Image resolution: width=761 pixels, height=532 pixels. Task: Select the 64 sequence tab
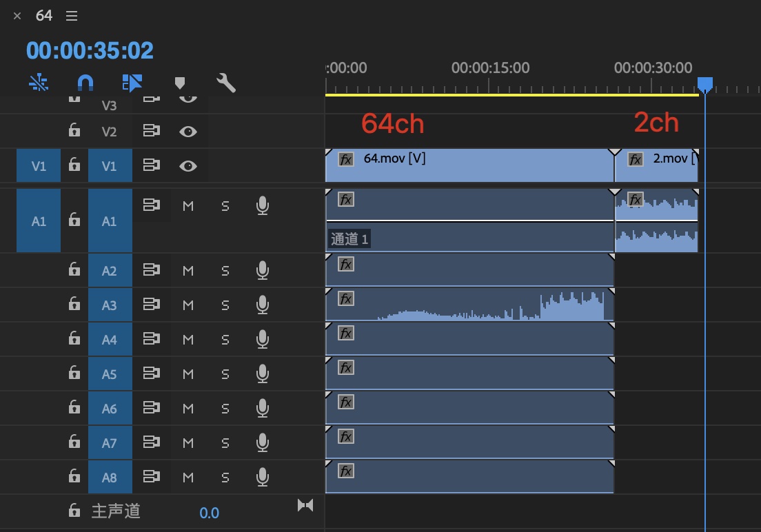(x=44, y=16)
